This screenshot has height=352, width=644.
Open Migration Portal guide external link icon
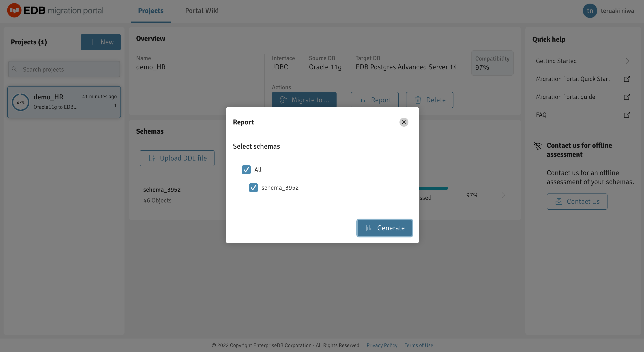tap(627, 97)
